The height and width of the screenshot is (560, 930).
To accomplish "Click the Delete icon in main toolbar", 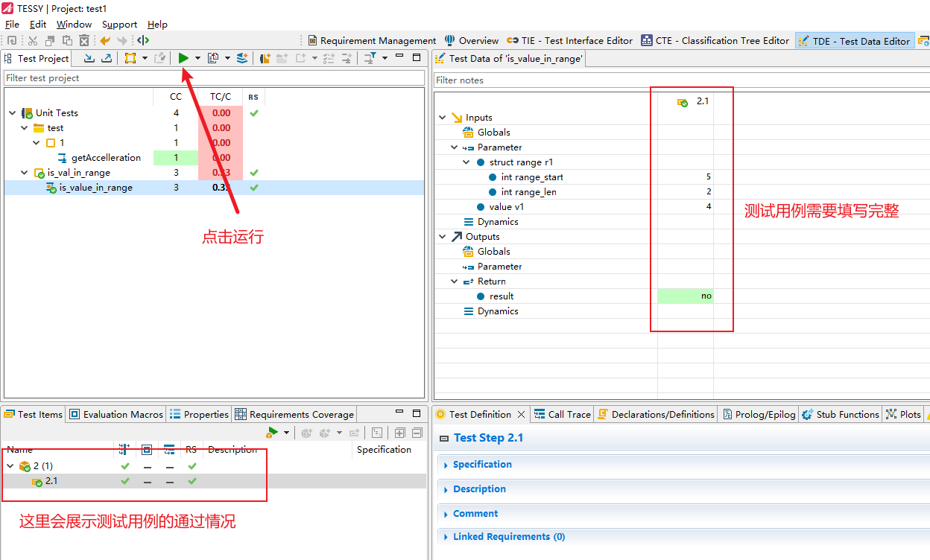I will (x=84, y=41).
